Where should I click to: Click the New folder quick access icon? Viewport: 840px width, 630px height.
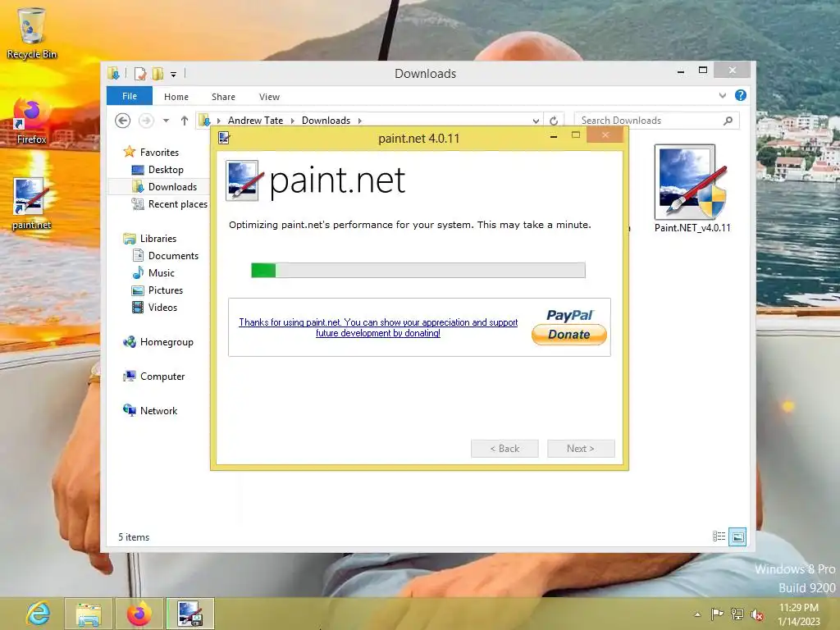(x=157, y=73)
